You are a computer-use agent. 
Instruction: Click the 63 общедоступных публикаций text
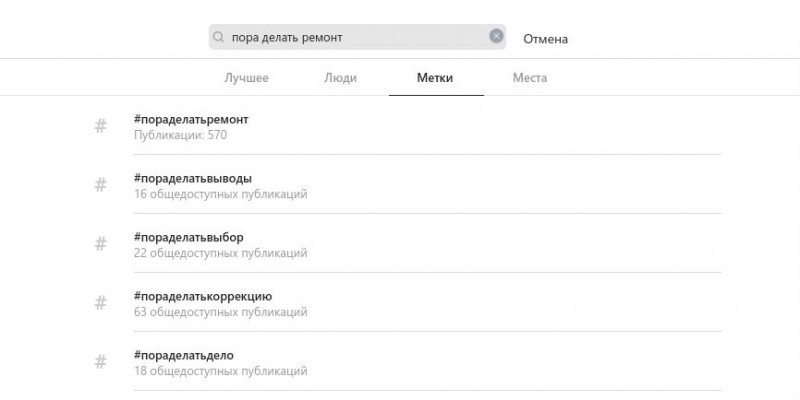(220, 312)
